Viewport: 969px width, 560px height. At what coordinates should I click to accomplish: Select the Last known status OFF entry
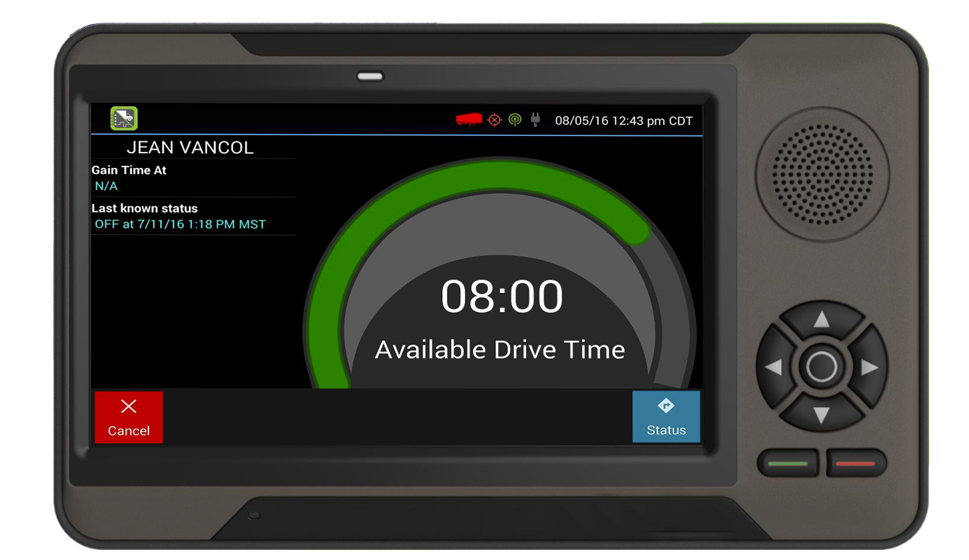[x=180, y=224]
